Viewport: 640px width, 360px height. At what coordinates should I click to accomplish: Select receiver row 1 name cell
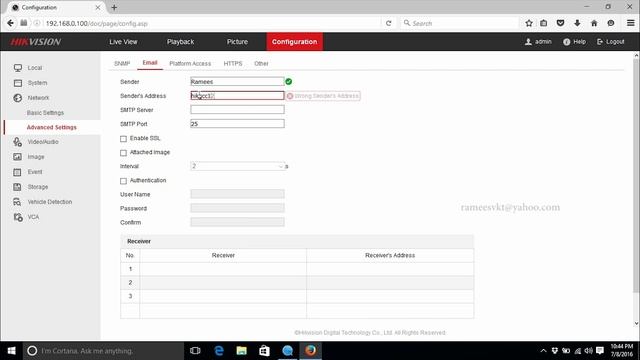click(223, 269)
